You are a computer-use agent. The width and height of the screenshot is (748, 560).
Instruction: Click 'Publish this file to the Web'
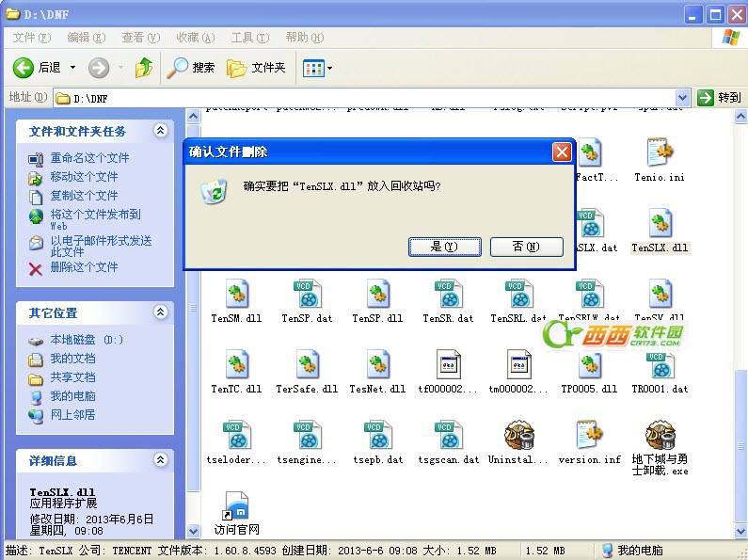(95, 219)
